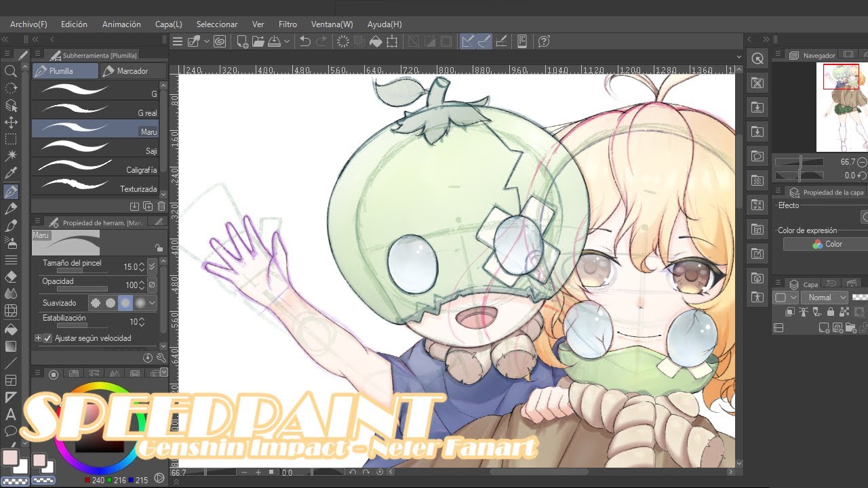868x488 pixels.
Task: Select the Auto select magic wand tool
Action: point(11,157)
